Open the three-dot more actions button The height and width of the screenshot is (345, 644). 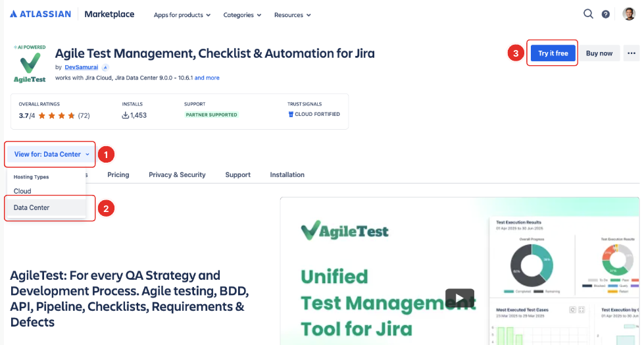(x=632, y=53)
